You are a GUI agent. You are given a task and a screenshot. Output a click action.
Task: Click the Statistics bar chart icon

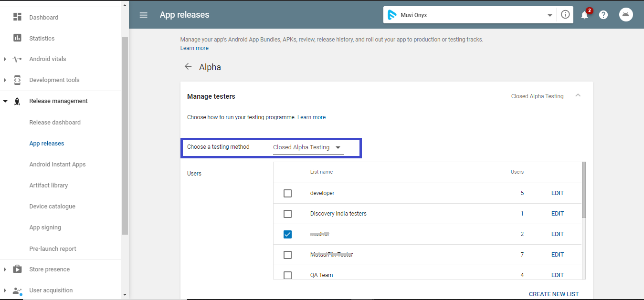click(x=17, y=38)
